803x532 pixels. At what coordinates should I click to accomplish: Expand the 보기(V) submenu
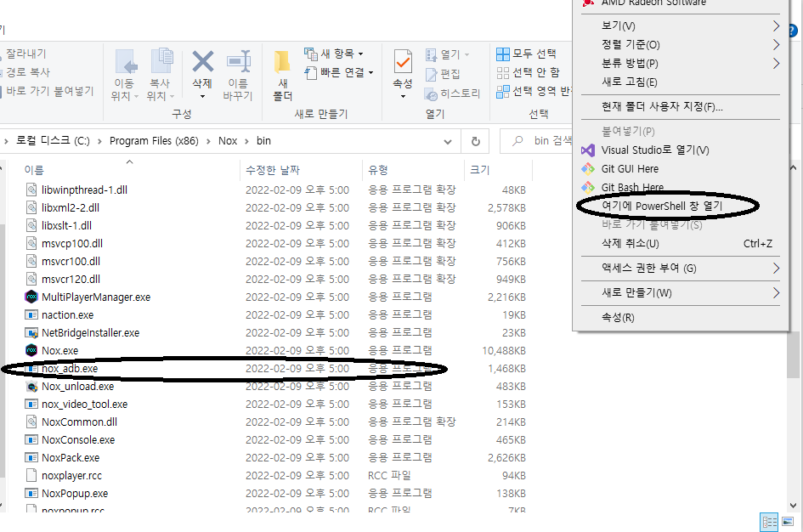click(x=681, y=25)
